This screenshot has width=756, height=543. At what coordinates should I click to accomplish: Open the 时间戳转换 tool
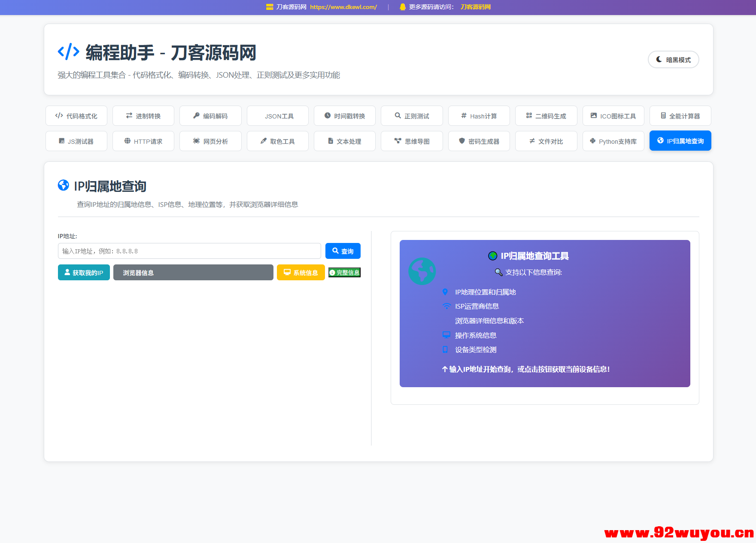[344, 115]
